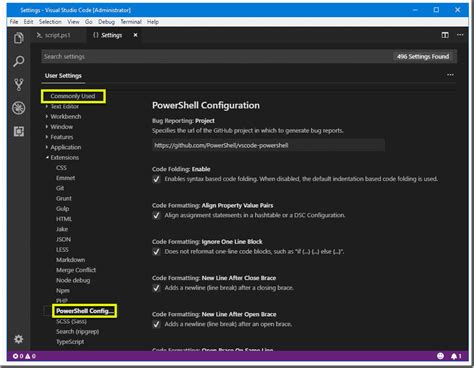The width and height of the screenshot is (474, 368).
Task: Open the Explorer view in activity bar
Action: [x=19, y=38]
